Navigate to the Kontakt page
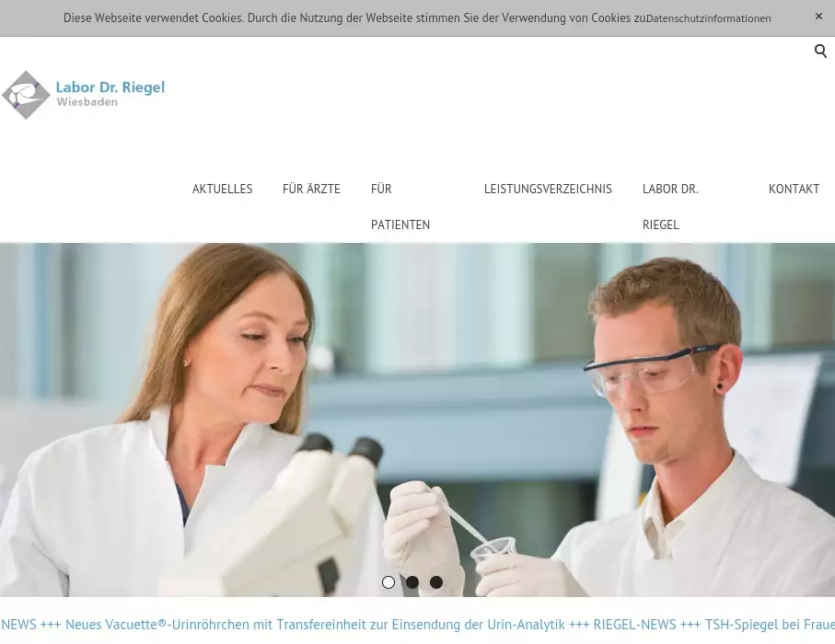This screenshot has width=835, height=644. point(794,189)
